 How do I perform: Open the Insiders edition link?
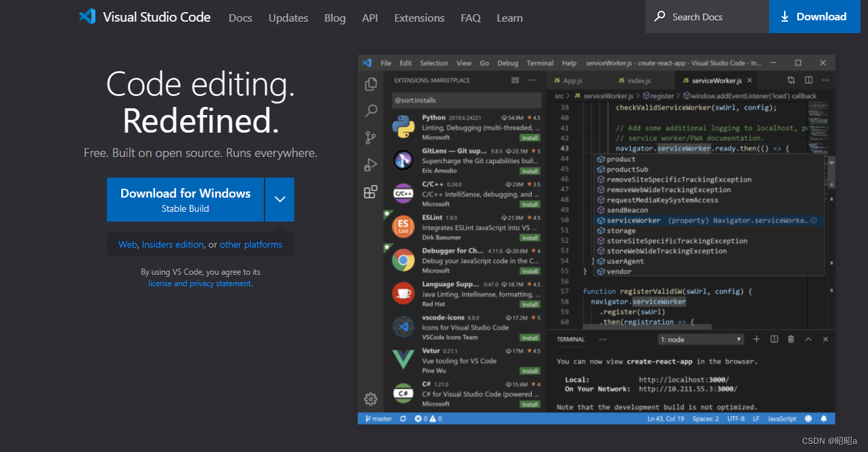pyautogui.click(x=173, y=244)
